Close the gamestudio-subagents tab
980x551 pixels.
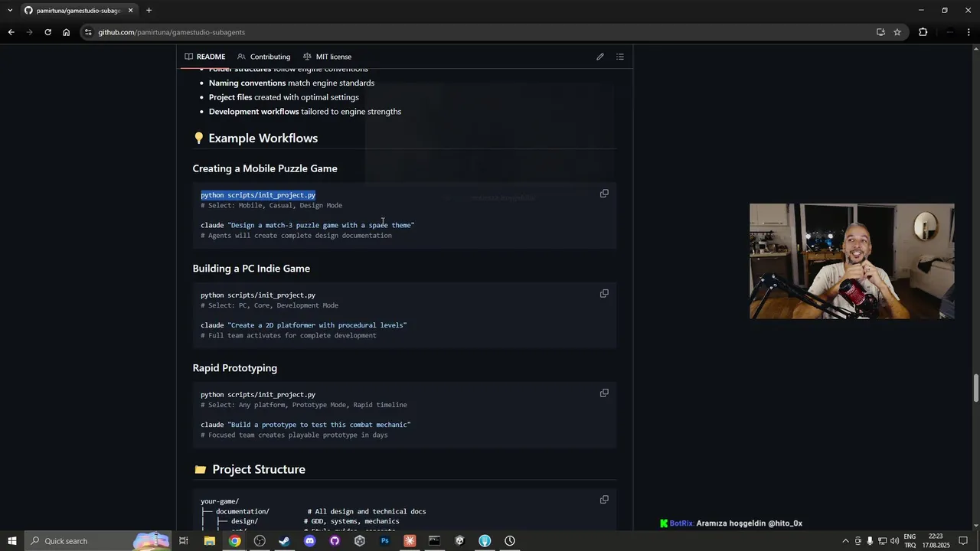click(x=131, y=11)
